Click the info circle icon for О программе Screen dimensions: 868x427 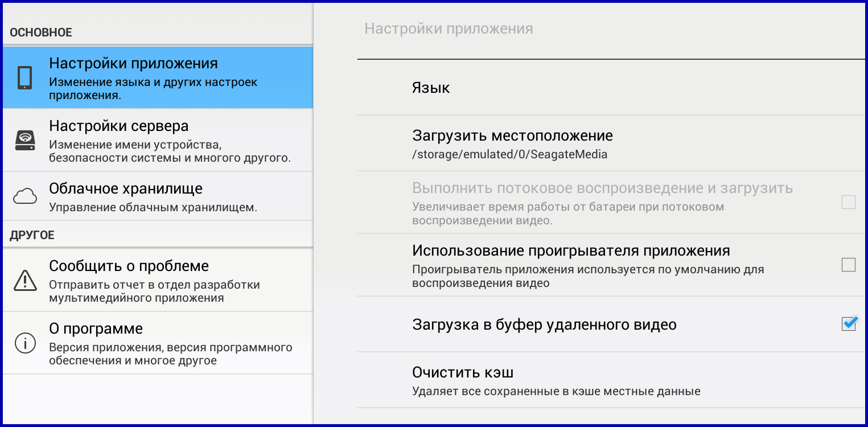coord(24,343)
